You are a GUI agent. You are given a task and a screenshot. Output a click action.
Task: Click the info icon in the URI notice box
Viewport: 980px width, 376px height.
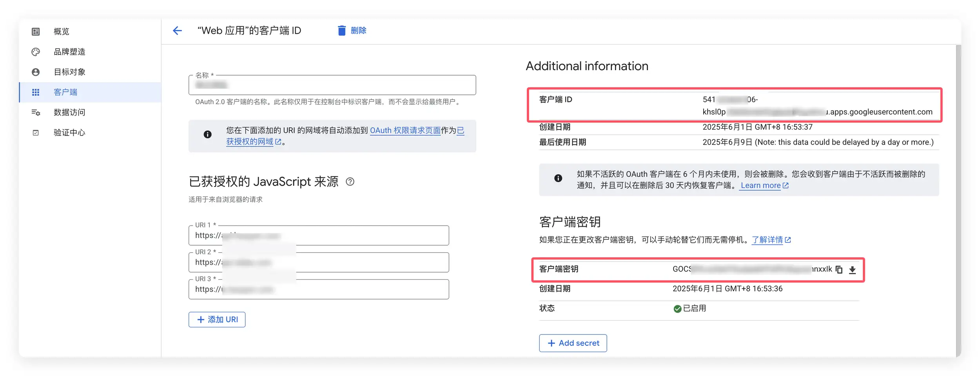click(x=207, y=135)
